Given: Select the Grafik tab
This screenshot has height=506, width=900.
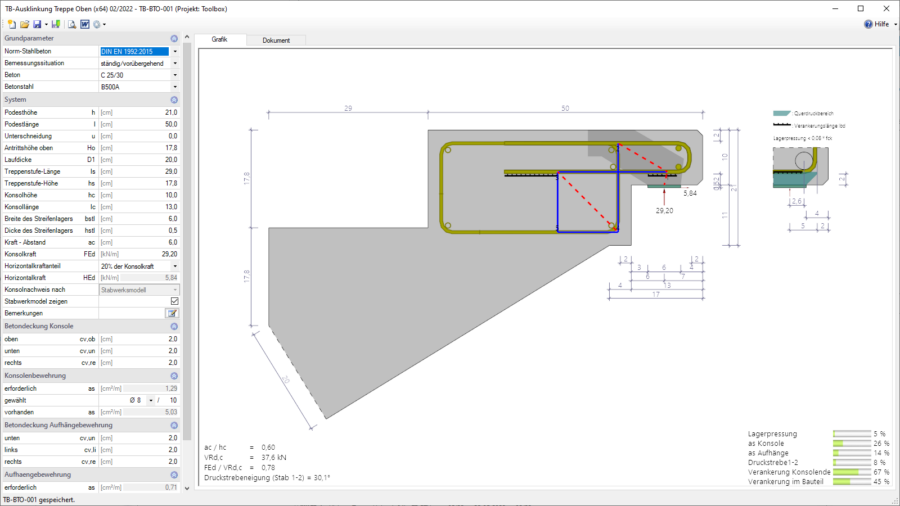Looking at the screenshot, I should 220,40.
